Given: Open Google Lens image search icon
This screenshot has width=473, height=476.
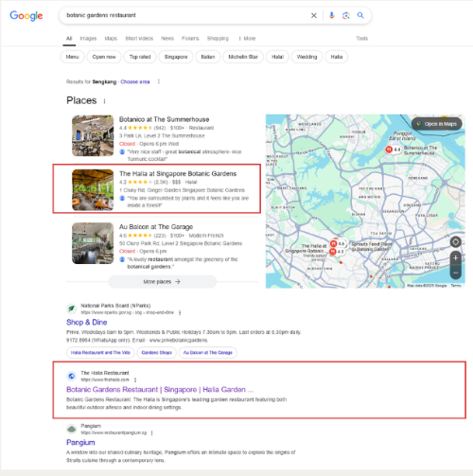Looking at the screenshot, I should click(x=346, y=15).
